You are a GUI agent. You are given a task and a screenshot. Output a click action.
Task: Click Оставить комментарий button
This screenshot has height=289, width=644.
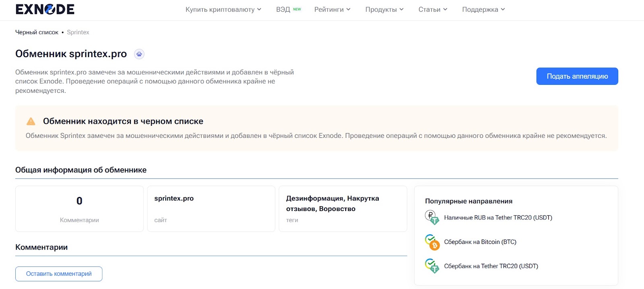tap(59, 274)
